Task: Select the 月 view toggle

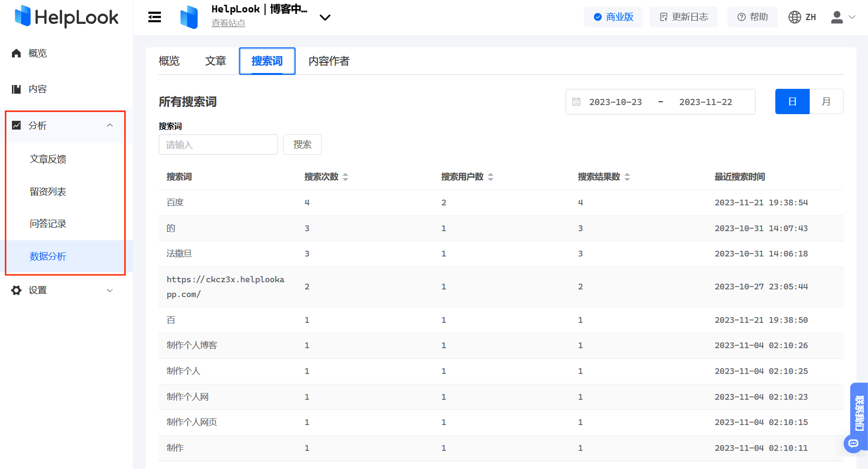Action: [x=826, y=102]
